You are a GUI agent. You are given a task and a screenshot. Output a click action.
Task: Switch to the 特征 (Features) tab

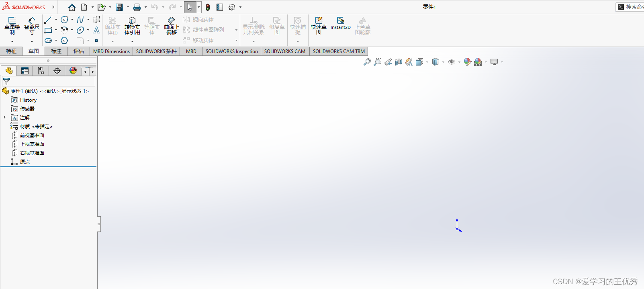pyautogui.click(x=11, y=51)
